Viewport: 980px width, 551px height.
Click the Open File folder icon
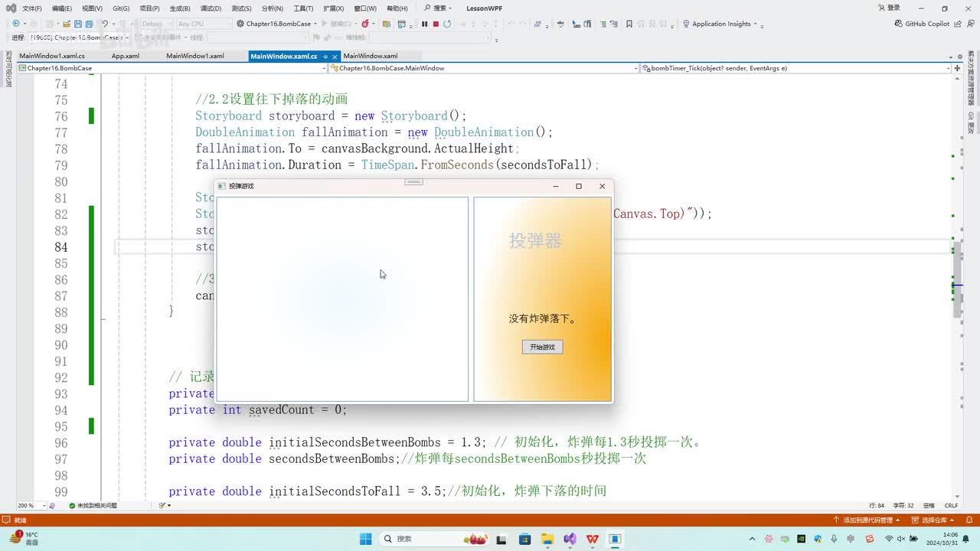point(67,24)
